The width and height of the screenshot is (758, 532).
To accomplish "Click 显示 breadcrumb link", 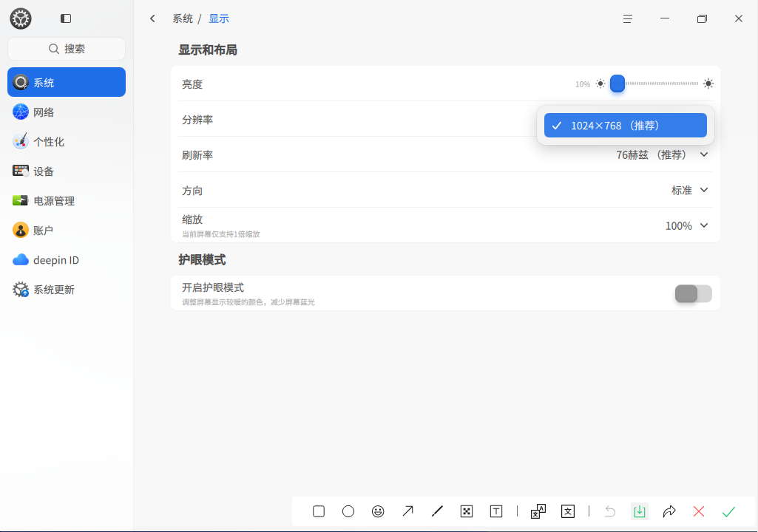I will tap(218, 18).
